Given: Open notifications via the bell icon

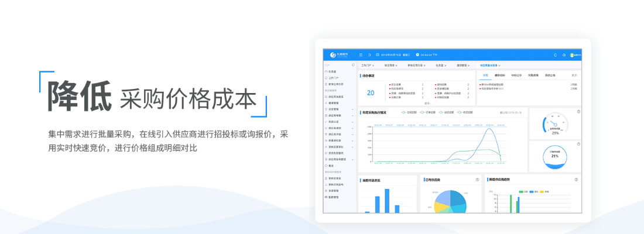Looking at the screenshot, I should tap(555, 54).
